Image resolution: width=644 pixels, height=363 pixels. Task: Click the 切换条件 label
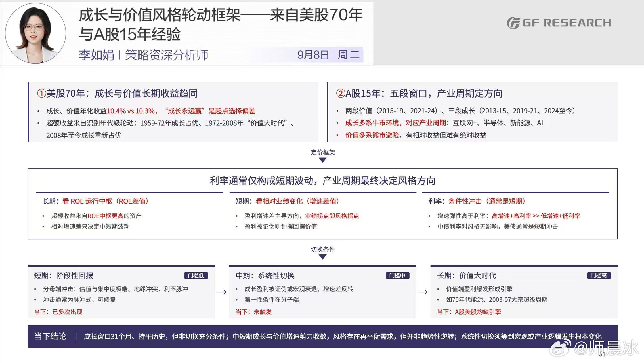tap(323, 249)
